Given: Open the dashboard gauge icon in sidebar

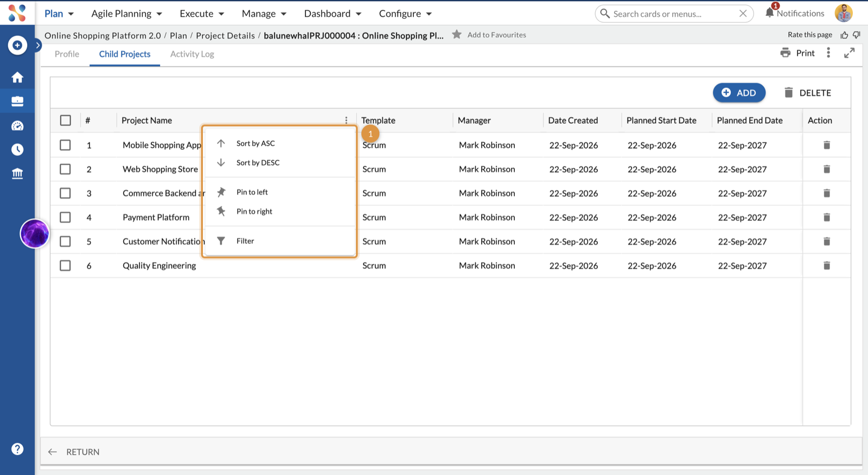Looking at the screenshot, I should [17, 125].
